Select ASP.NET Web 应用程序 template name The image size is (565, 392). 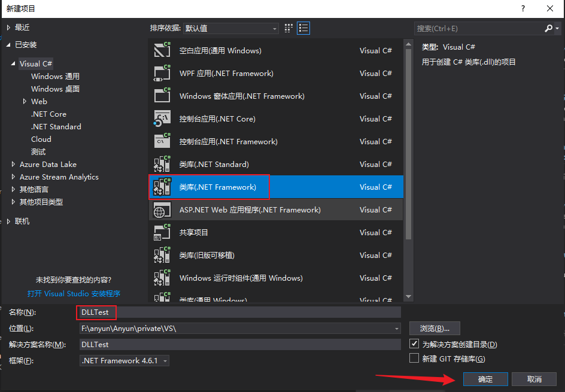250,209
